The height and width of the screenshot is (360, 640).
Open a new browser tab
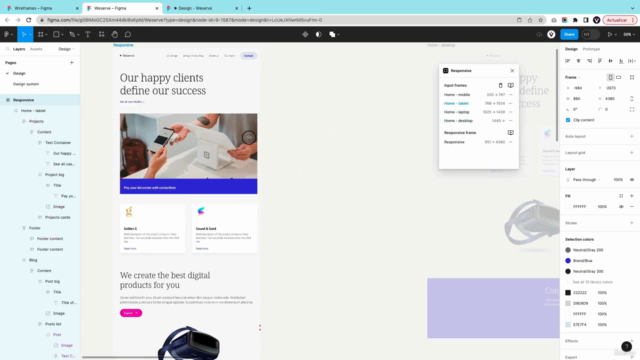(249, 8)
